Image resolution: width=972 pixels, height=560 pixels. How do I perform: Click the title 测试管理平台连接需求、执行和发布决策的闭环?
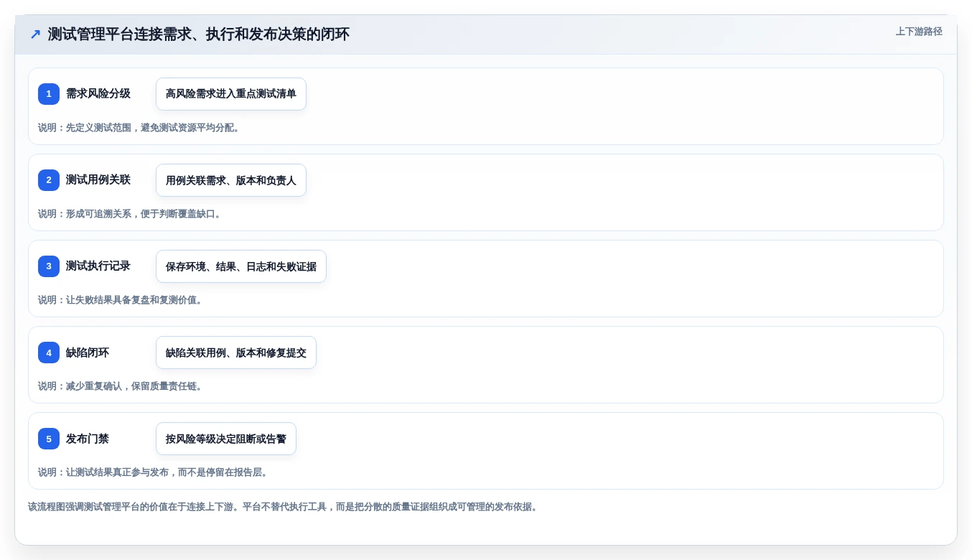[199, 34]
